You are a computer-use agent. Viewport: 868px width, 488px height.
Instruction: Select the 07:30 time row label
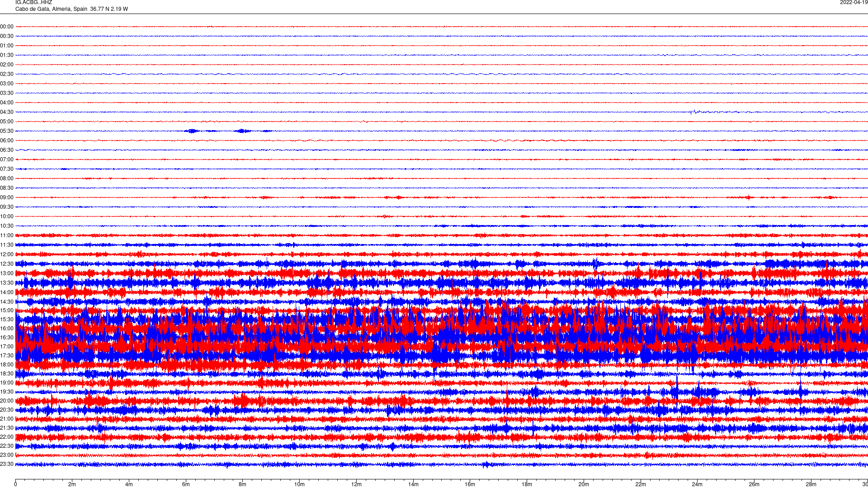click(7, 169)
